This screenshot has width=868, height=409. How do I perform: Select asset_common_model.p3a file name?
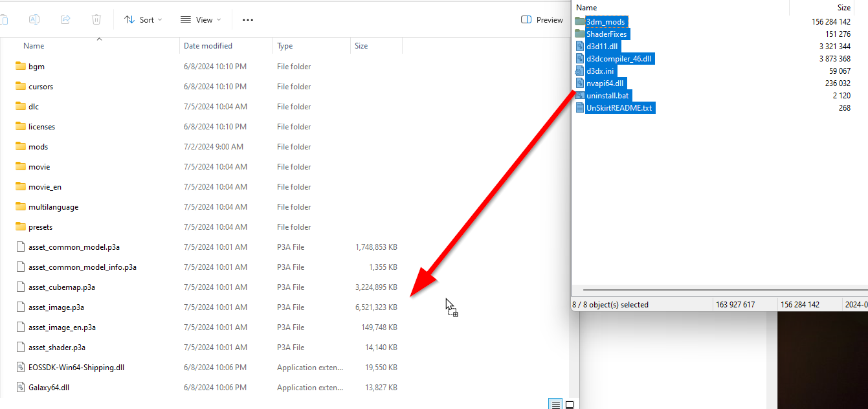[74, 247]
